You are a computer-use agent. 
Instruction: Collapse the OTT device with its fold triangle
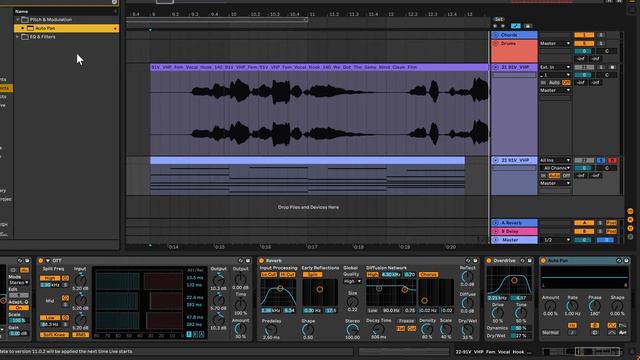(47, 260)
